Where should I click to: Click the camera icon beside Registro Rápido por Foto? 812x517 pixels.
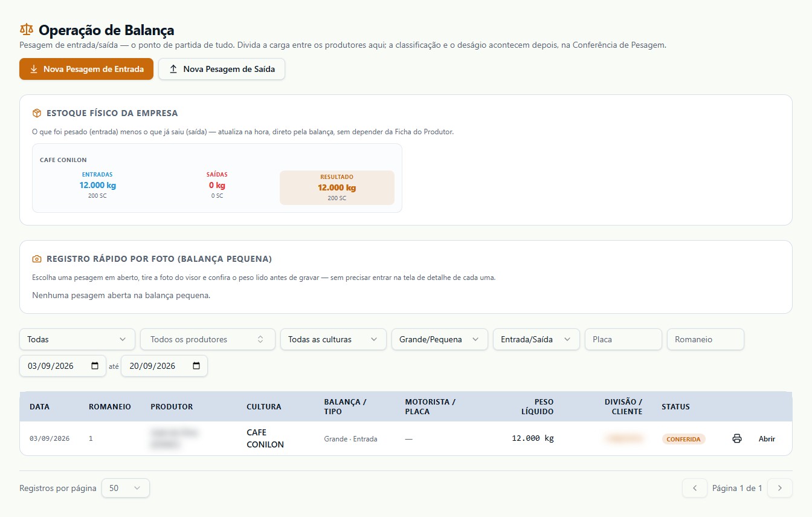[x=37, y=259]
